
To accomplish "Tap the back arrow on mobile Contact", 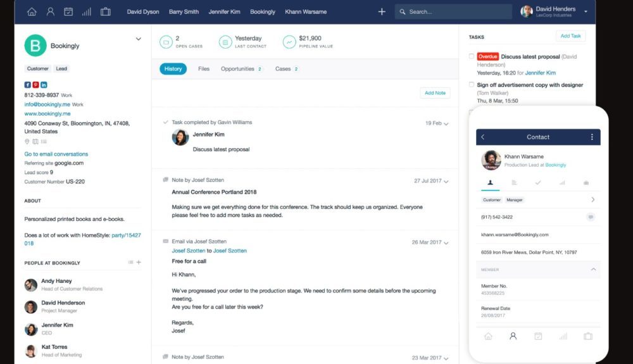I will click(x=483, y=137).
